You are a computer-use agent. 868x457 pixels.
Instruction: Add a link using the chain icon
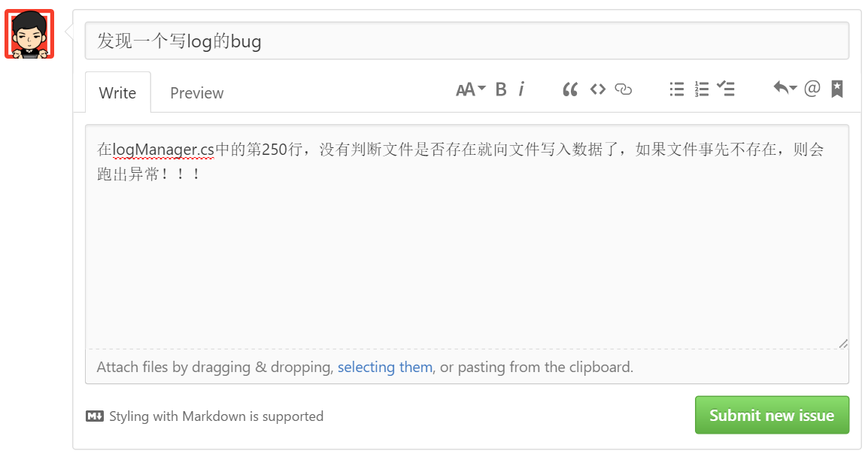coord(624,89)
